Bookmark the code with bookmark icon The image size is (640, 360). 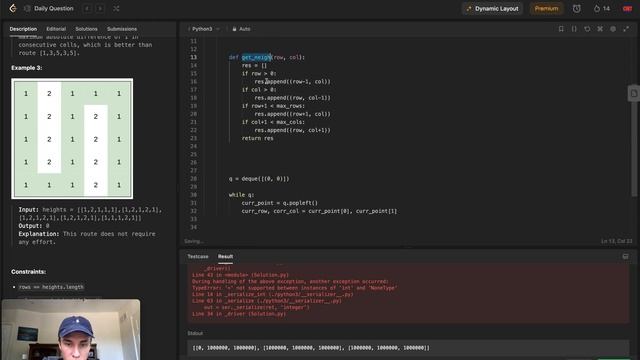561,29
